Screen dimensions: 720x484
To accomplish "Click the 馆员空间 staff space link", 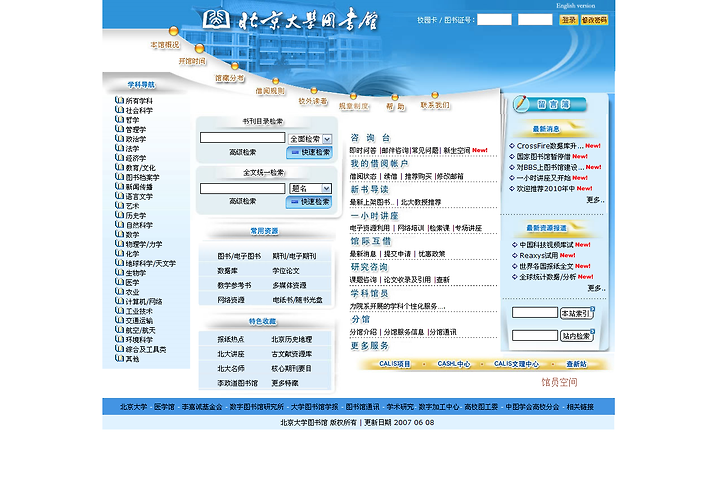I will click(x=559, y=382).
